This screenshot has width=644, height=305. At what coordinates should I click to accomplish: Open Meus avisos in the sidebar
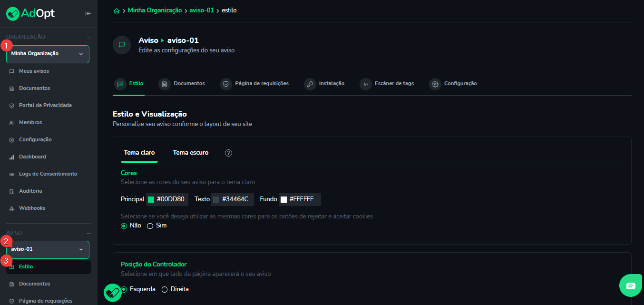pyautogui.click(x=34, y=71)
